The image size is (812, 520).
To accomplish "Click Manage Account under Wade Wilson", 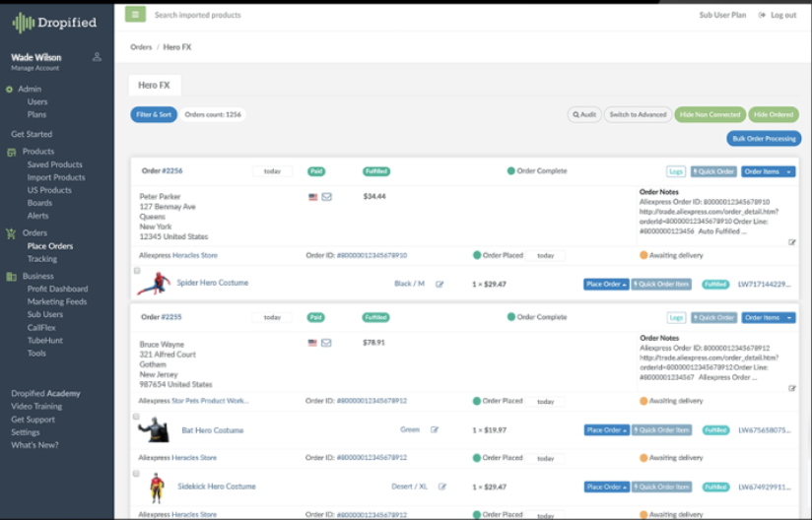I will pos(35,68).
